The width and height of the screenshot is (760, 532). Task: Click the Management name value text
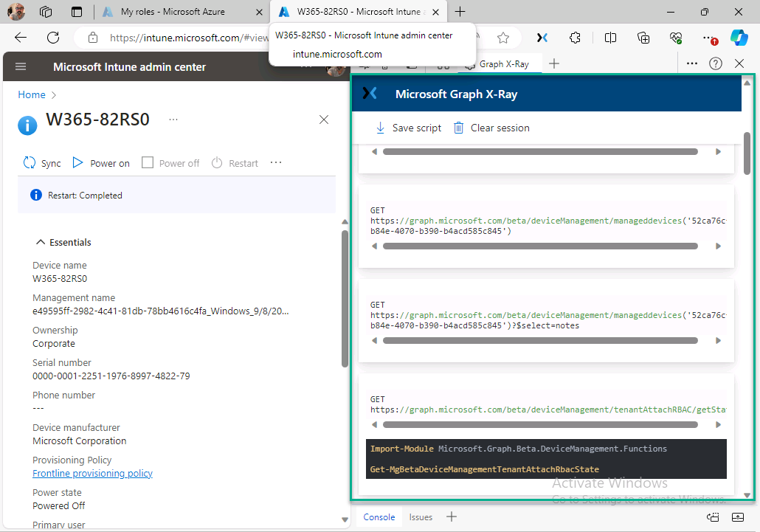coord(160,311)
